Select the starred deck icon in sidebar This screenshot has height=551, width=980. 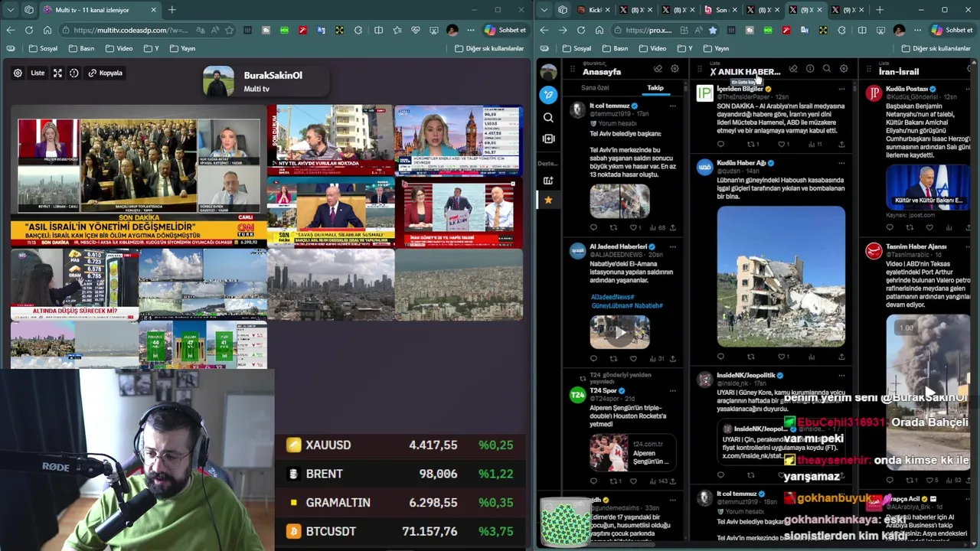[x=548, y=201]
